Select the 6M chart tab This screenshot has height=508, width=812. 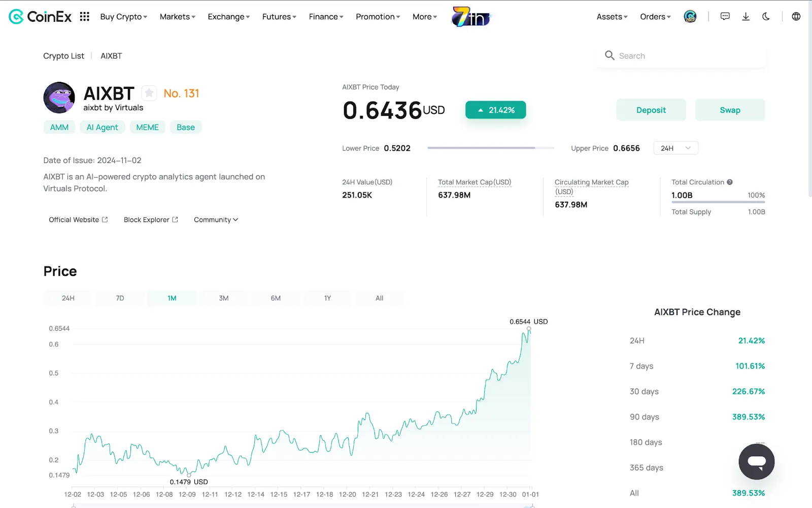[276, 298]
